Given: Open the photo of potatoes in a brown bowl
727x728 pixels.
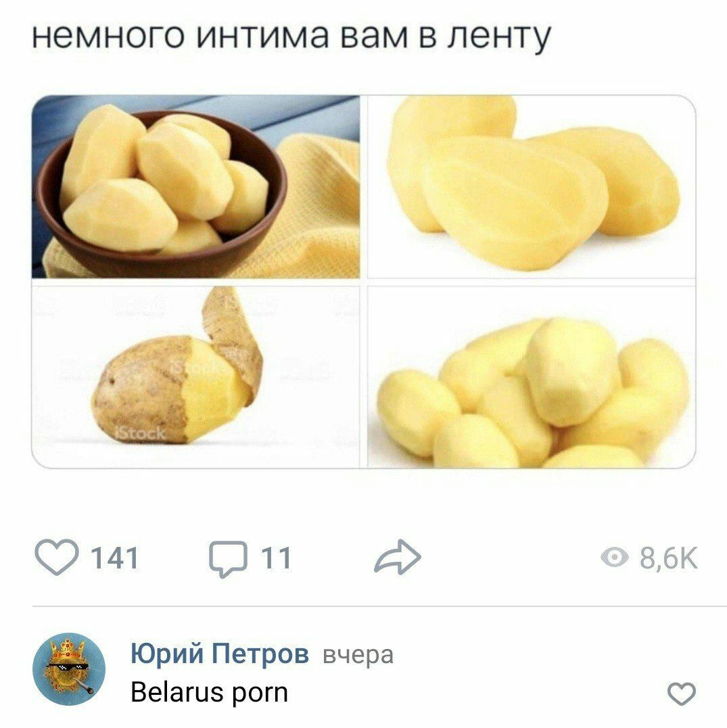Looking at the screenshot, I should click(195, 187).
